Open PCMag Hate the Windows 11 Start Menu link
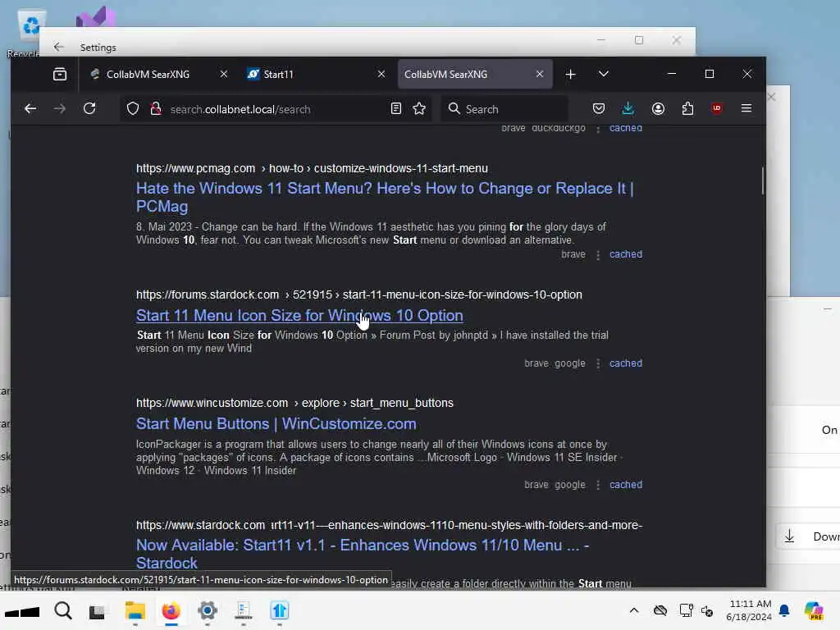 tap(385, 197)
